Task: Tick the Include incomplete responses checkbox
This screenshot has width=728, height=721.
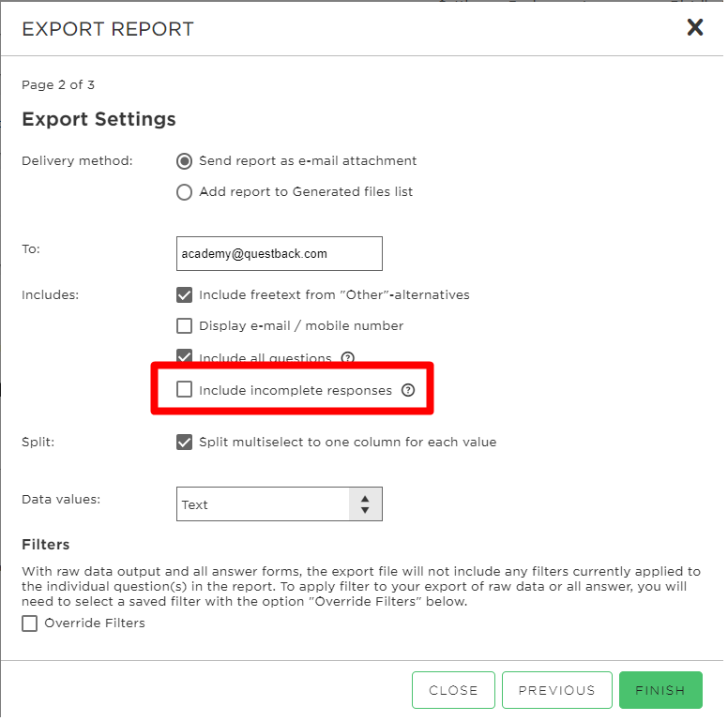Action: pyautogui.click(x=184, y=389)
